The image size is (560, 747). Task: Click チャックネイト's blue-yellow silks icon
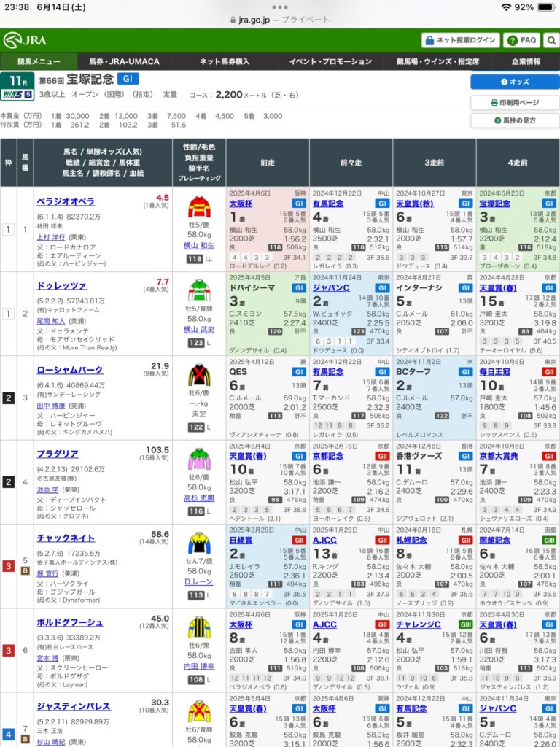pyautogui.click(x=199, y=543)
